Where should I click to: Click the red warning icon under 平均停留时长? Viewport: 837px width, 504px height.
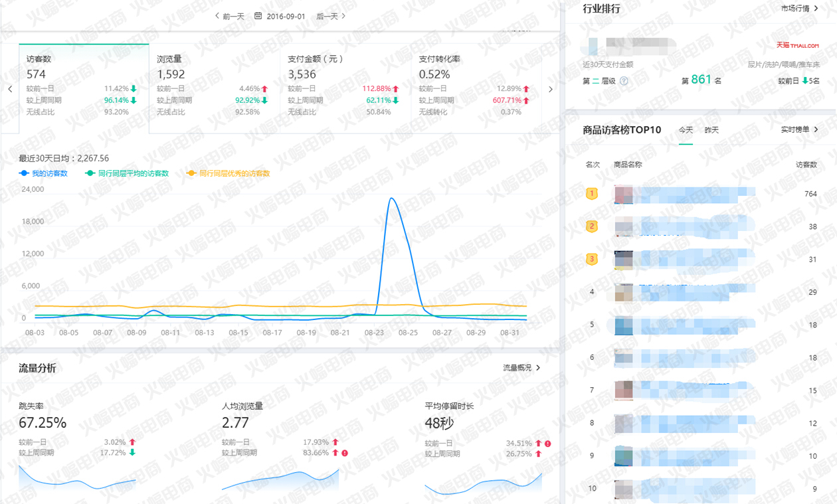coord(547,444)
